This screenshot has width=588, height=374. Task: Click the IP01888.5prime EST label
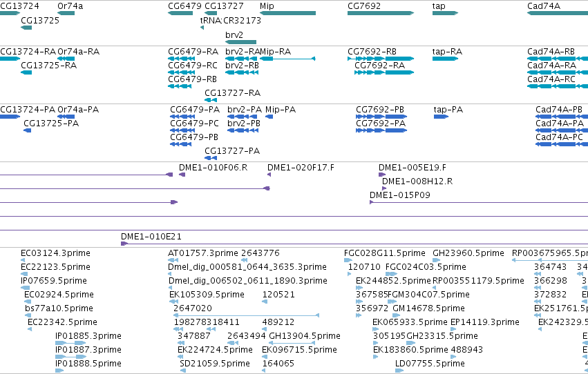tap(88, 364)
